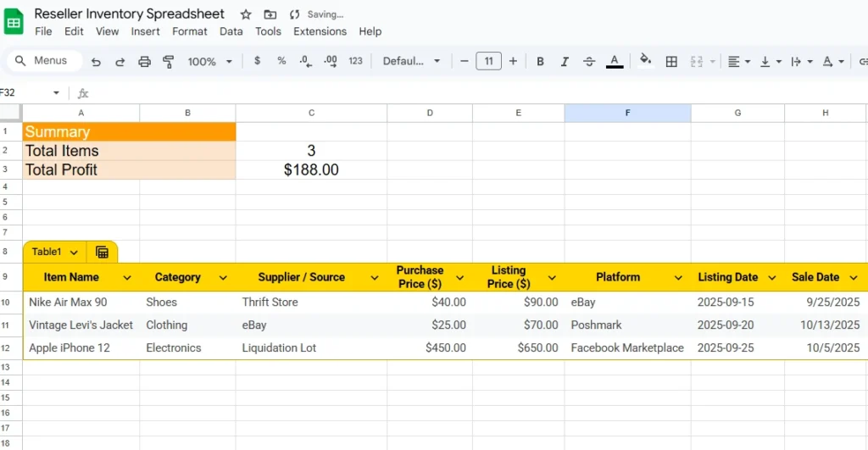The height and width of the screenshot is (450, 868).
Task: Print the spreadsheet
Action: [x=144, y=61]
